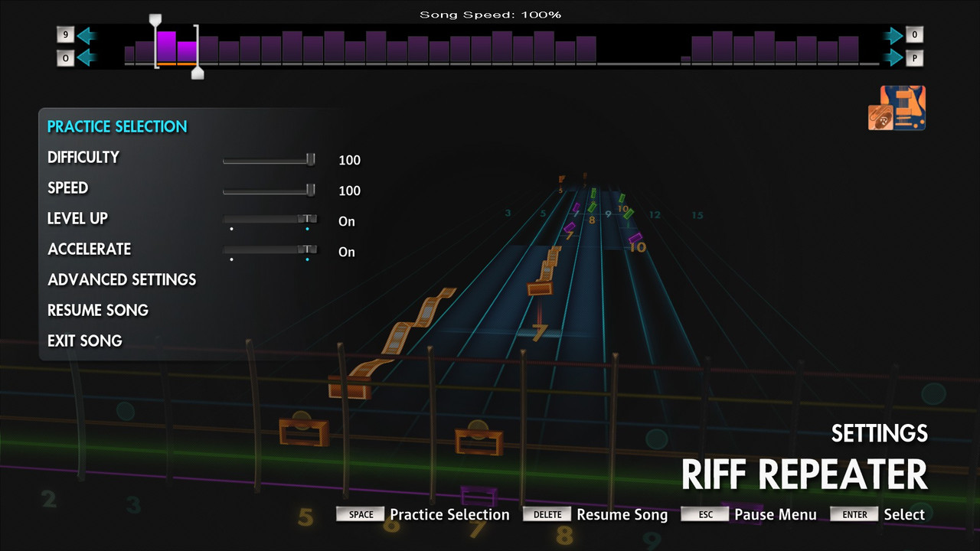Click Select in the bottom bar
Viewport: 980px width, 551px height.
pyautogui.click(x=904, y=514)
